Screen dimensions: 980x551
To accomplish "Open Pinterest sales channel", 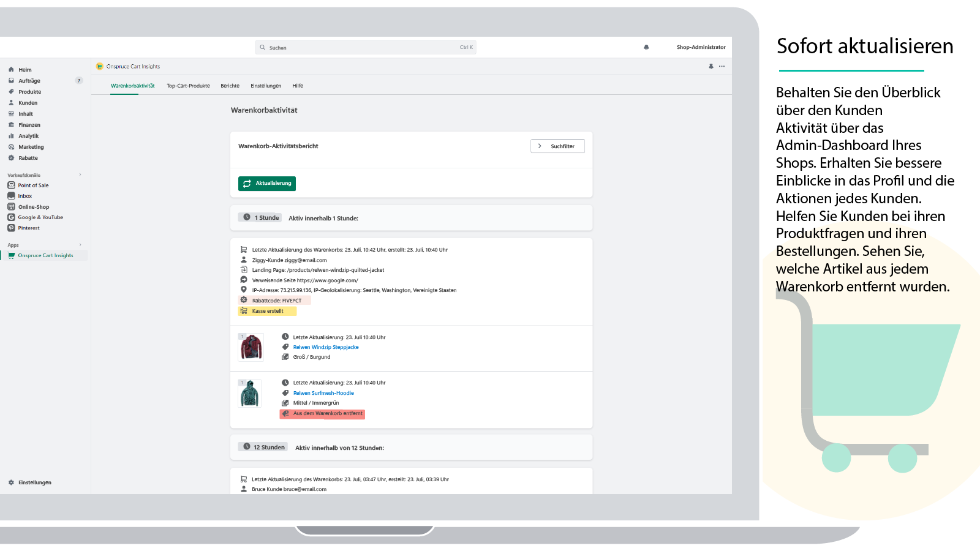I will [28, 228].
